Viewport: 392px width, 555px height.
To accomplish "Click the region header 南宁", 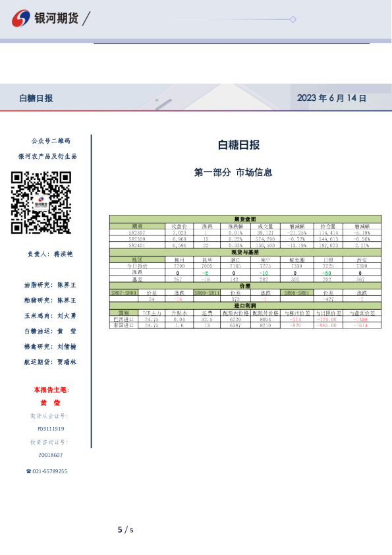I will pos(266,260).
